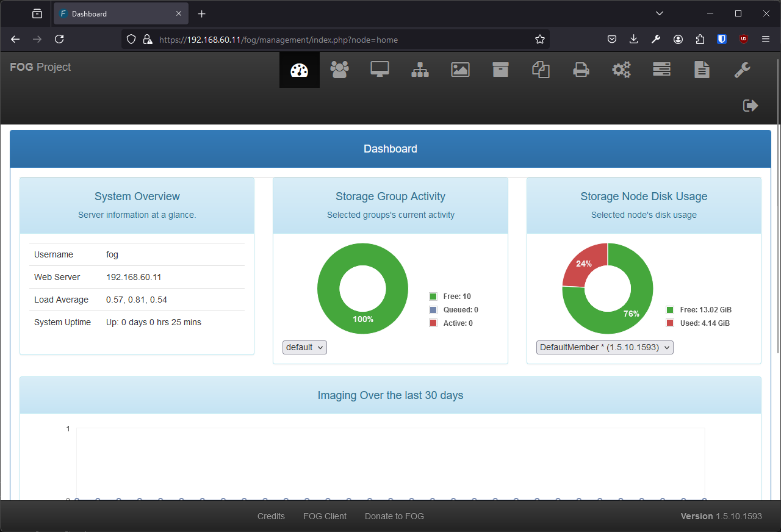The image size is (781, 532).
Task: Click the Logout arrow icon
Action: point(750,106)
